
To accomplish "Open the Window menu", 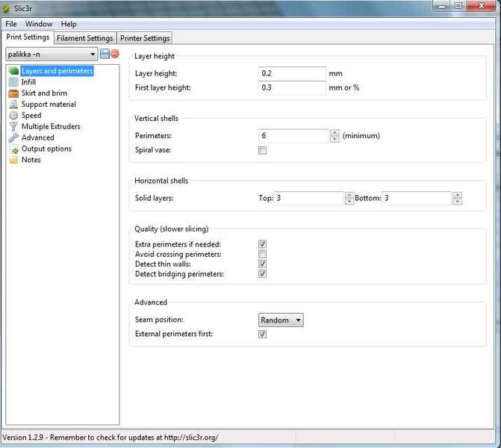I will [39, 24].
